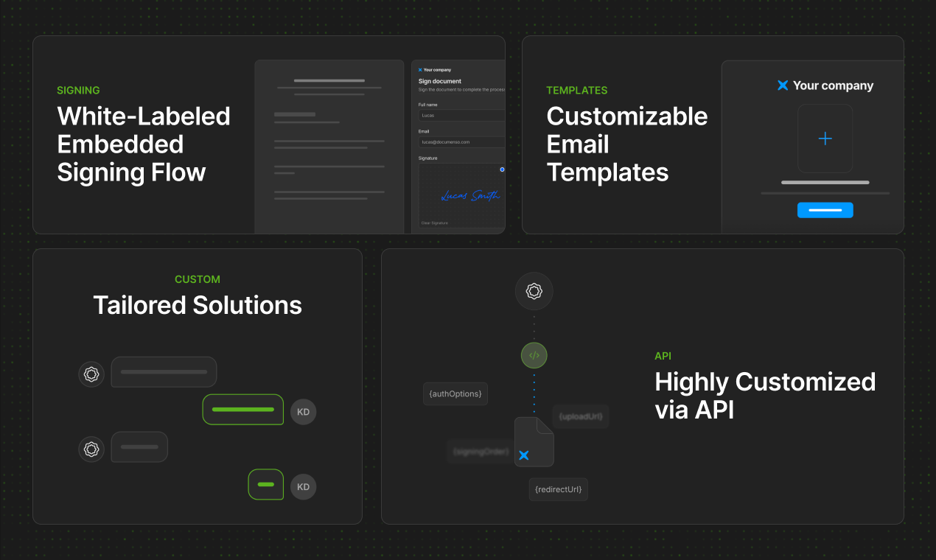Click the Signature field label
This screenshot has width=936, height=560.
pyautogui.click(x=428, y=158)
